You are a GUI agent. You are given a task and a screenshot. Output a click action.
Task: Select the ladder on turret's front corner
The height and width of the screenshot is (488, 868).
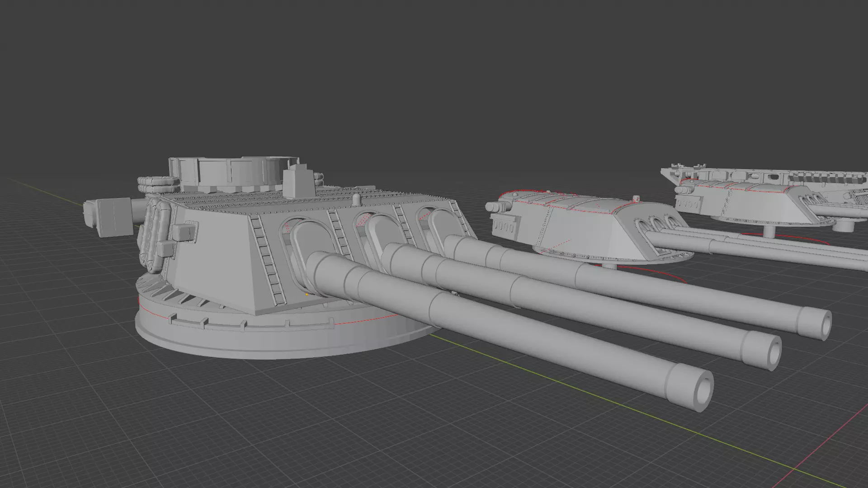tap(269, 260)
